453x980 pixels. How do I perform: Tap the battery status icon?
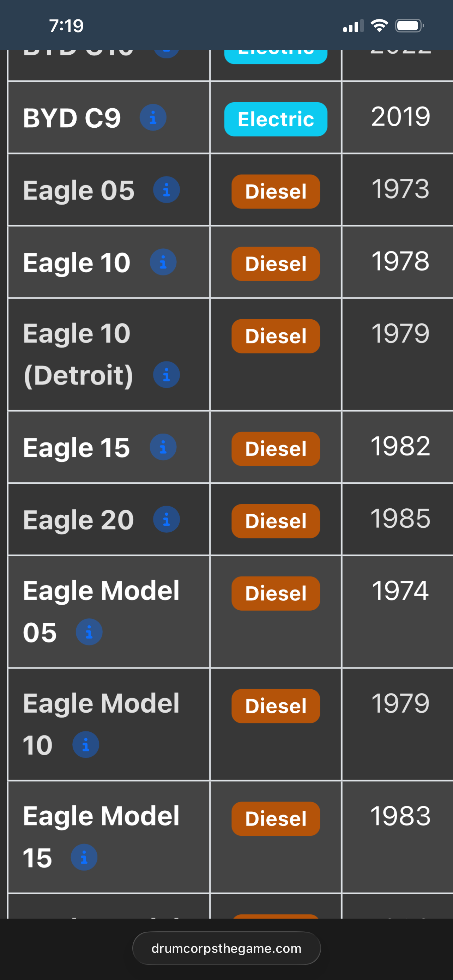(409, 26)
